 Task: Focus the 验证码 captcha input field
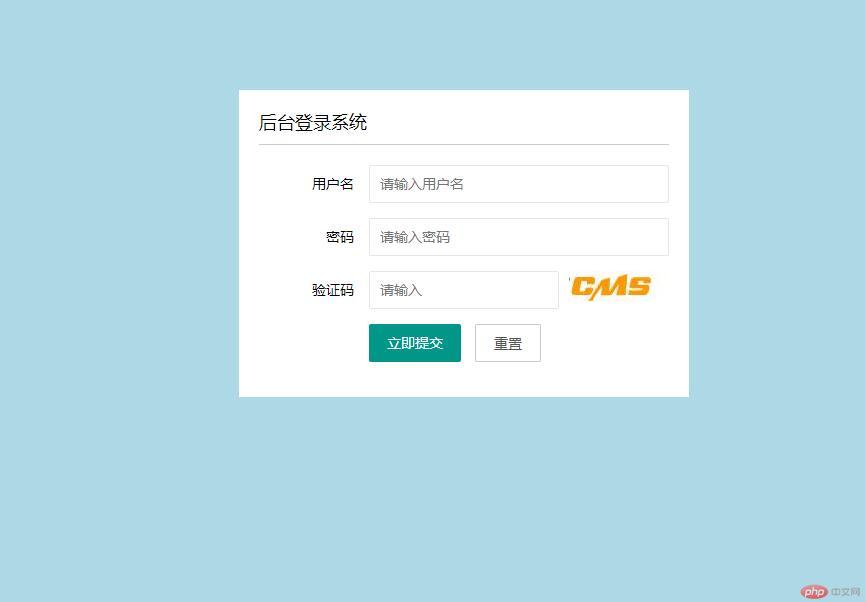coord(463,290)
